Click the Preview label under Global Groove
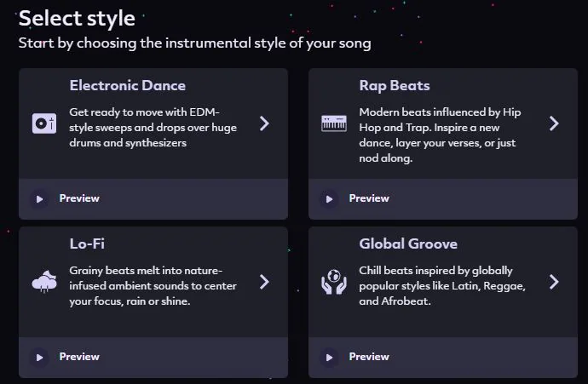588x384 pixels. pos(369,357)
